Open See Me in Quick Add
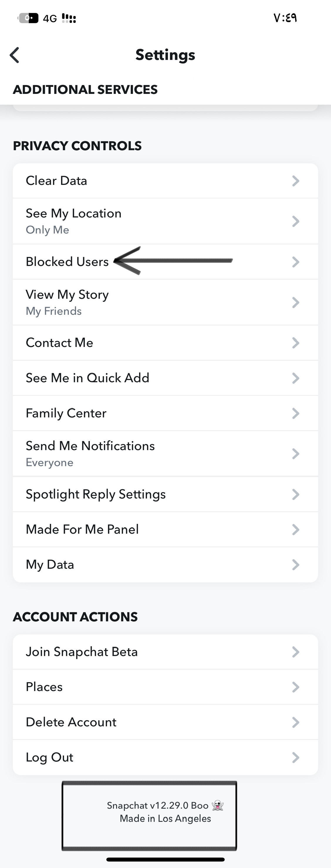This screenshot has height=868, width=331. click(x=165, y=378)
